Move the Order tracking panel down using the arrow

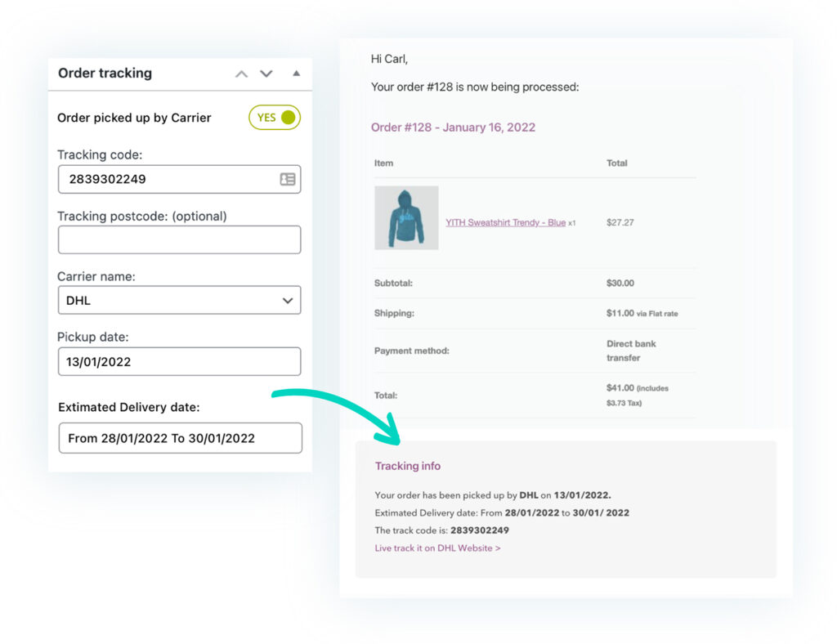point(266,74)
